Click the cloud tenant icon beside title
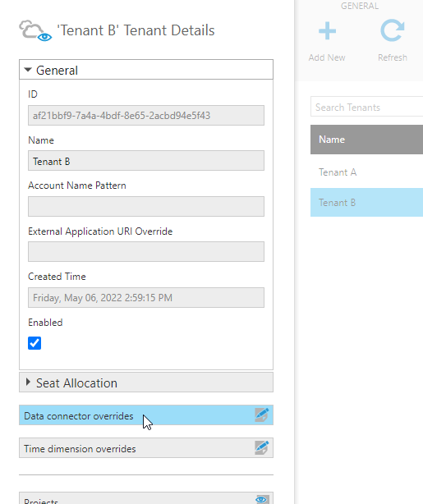 35,31
